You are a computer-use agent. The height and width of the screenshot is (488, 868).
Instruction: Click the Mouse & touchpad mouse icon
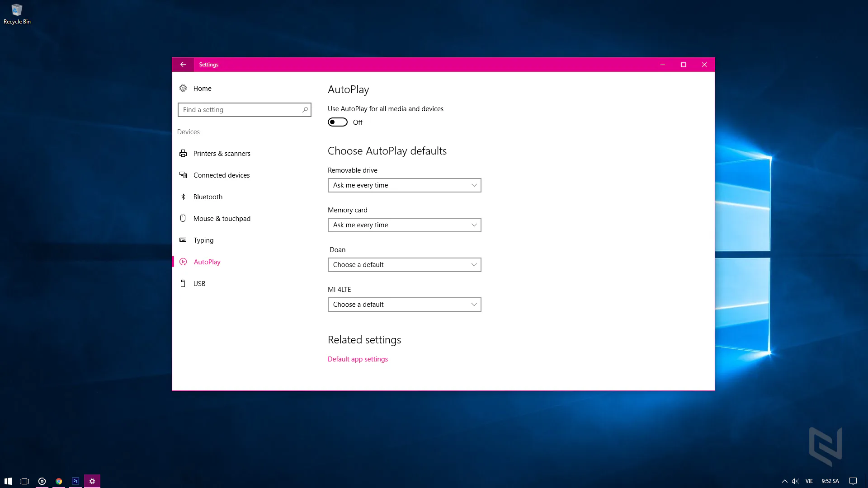tap(183, 219)
